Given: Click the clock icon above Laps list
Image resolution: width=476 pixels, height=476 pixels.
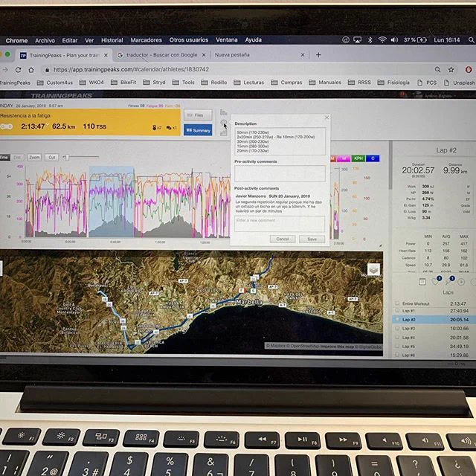Looking at the screenshot, I should [461, 282].
